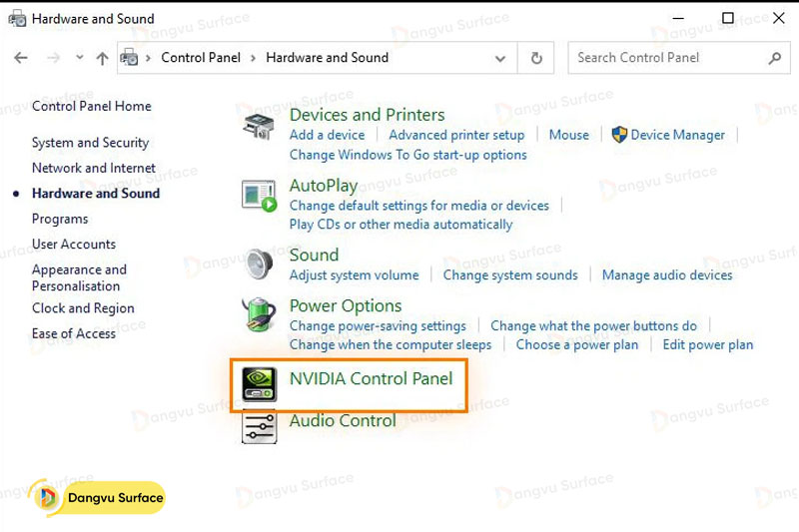Change what the power buttons do
Screen dimensions: 799x532
pyautogui.click(x=593, y=325)
